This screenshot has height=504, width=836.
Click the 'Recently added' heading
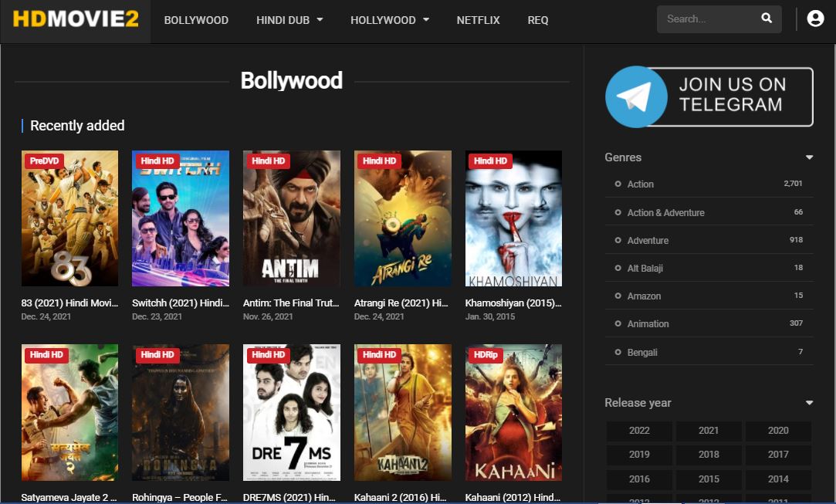click(77, 126)
